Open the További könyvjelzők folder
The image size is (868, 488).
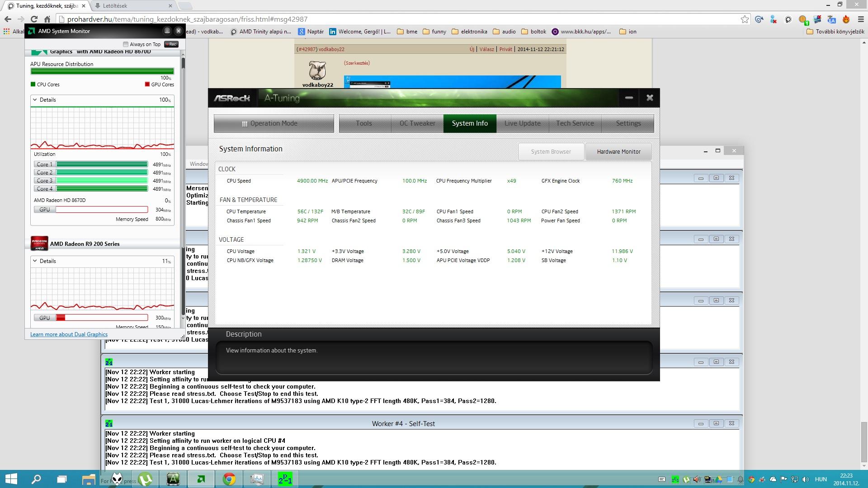(x=835, y=32)
